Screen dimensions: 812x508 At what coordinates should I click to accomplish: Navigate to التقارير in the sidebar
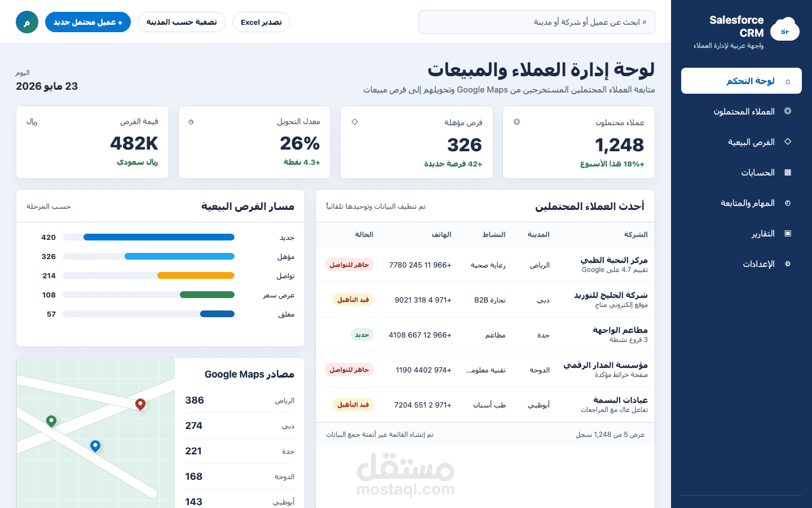coord(742,233)
